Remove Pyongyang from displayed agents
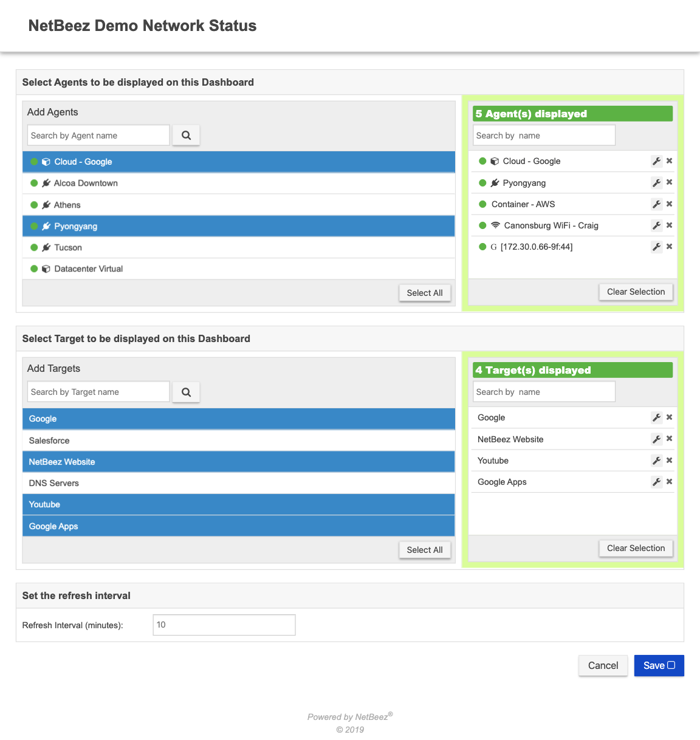The height and width of the screenshot is (740, 700). coord(669,182)
